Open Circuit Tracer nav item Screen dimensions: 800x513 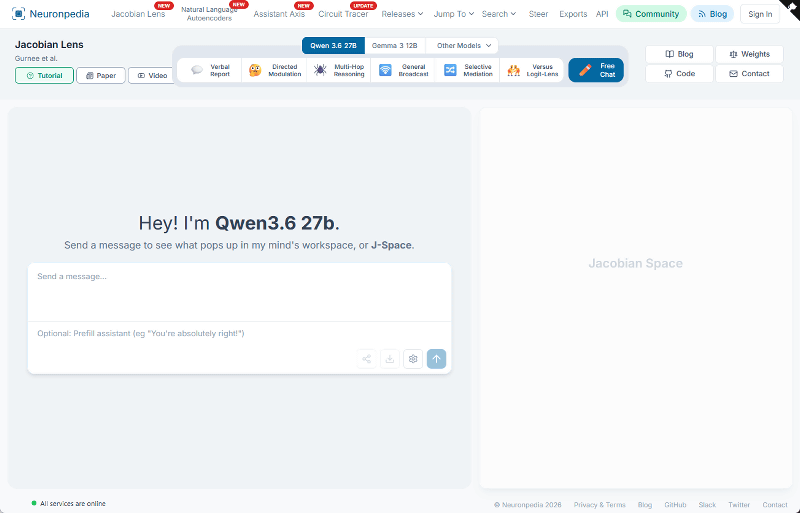[x=343, y=14]
